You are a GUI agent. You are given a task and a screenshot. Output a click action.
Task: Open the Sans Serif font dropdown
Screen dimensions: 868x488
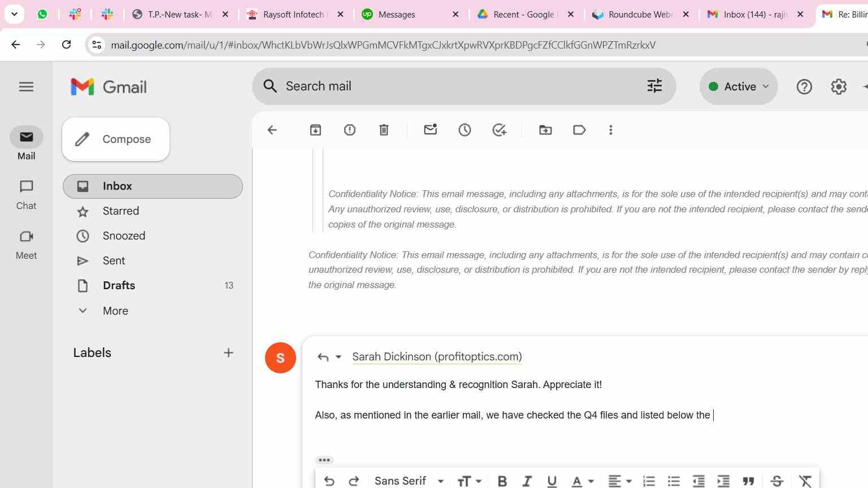click(x=409, y=481)
